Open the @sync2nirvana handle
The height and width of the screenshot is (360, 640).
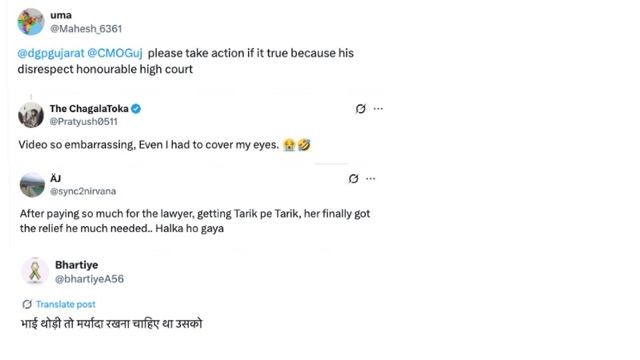[x=83, y=191]
